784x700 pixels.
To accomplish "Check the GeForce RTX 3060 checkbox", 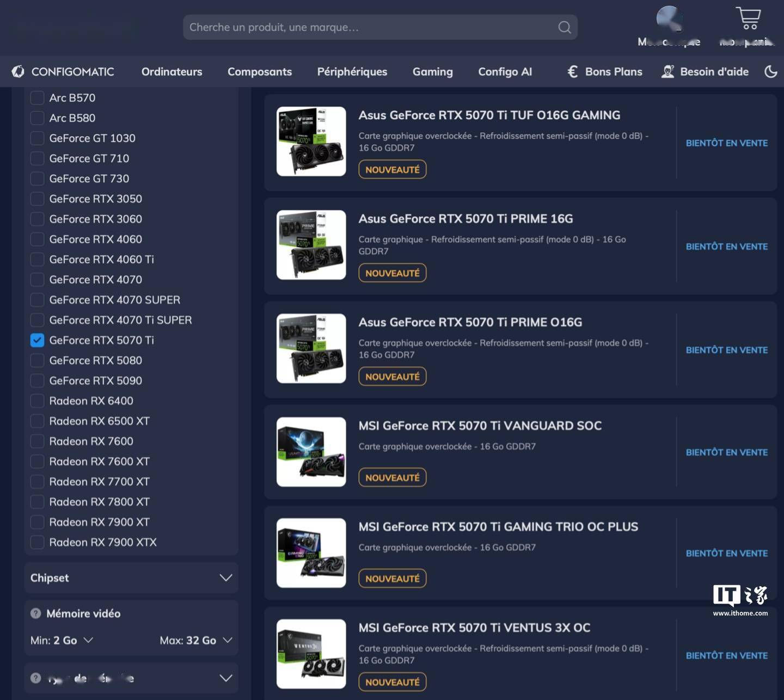I will (37, 219).
